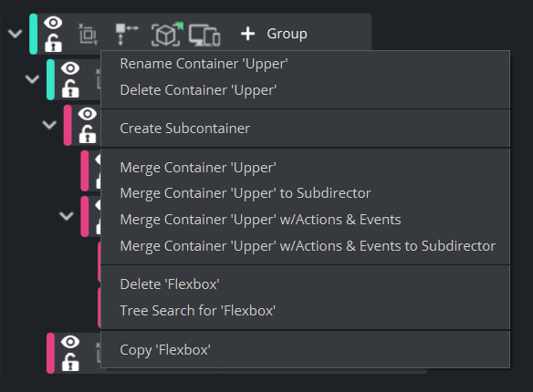
Task: Toggle visibility eye of bottom pink container
Action: [x=70, y=342]
